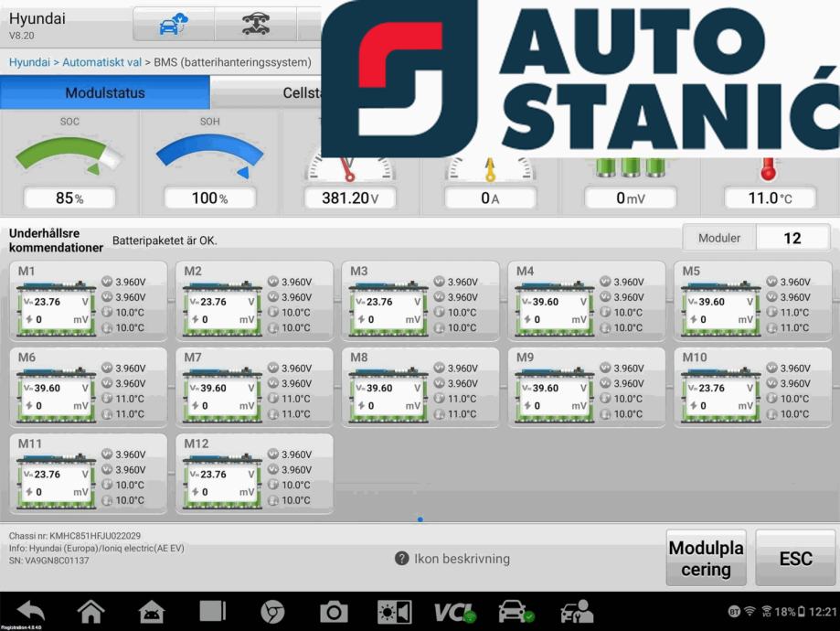Viewport: 840px width, 631px height.
Task: Select the M7 module battery image
Action: [x=222, y=394]
